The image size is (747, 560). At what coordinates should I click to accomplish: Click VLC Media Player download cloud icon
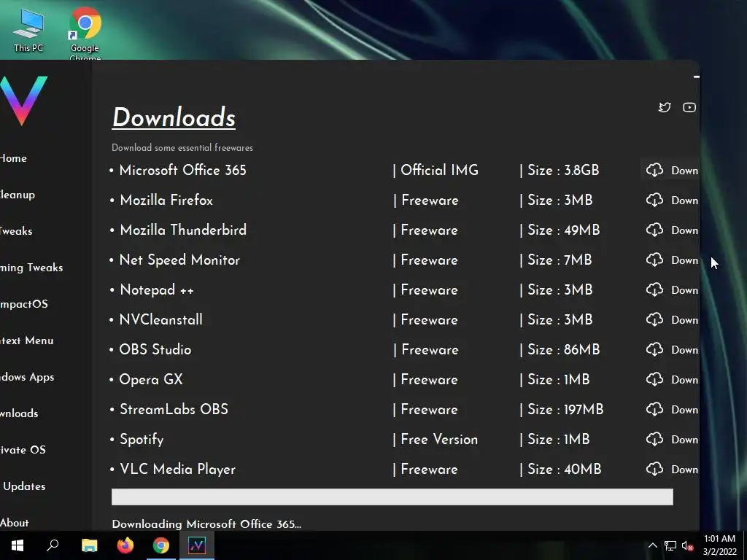point(654,469)
